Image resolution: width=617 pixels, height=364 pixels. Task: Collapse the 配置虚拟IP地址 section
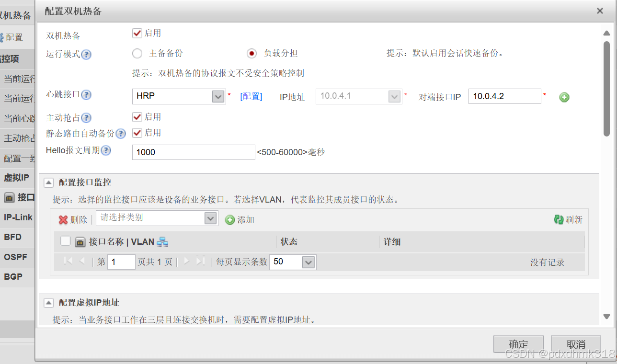point(49,303)
